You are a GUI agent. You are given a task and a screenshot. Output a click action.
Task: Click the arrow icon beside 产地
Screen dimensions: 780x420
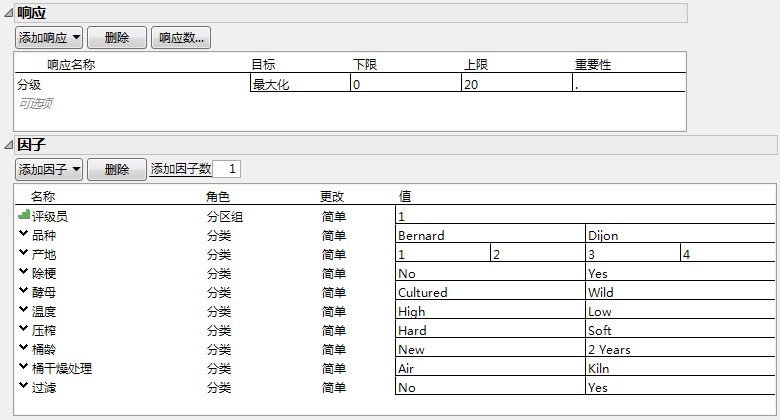(x=24, y=254)
